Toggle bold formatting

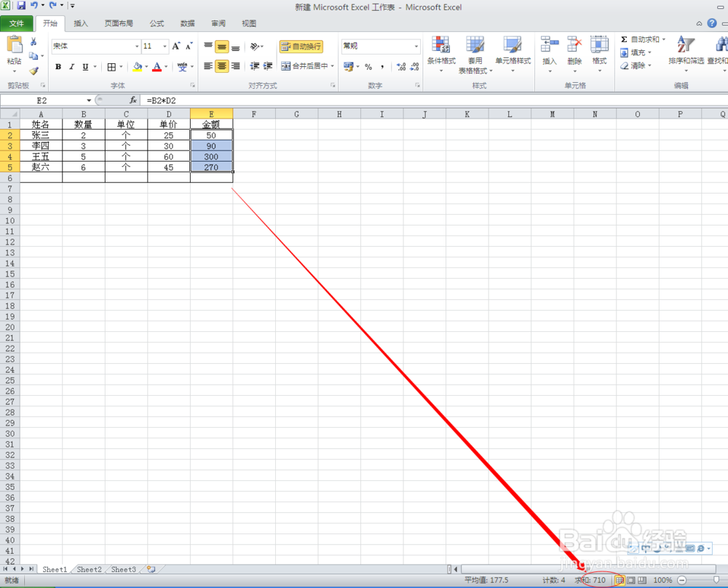[x=58, y=67]
